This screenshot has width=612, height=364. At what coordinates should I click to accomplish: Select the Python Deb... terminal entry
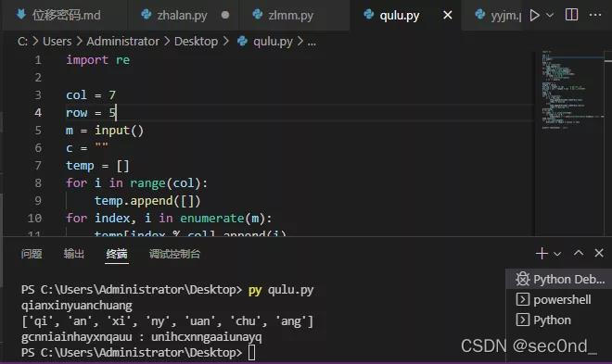(x=559, y=280)
